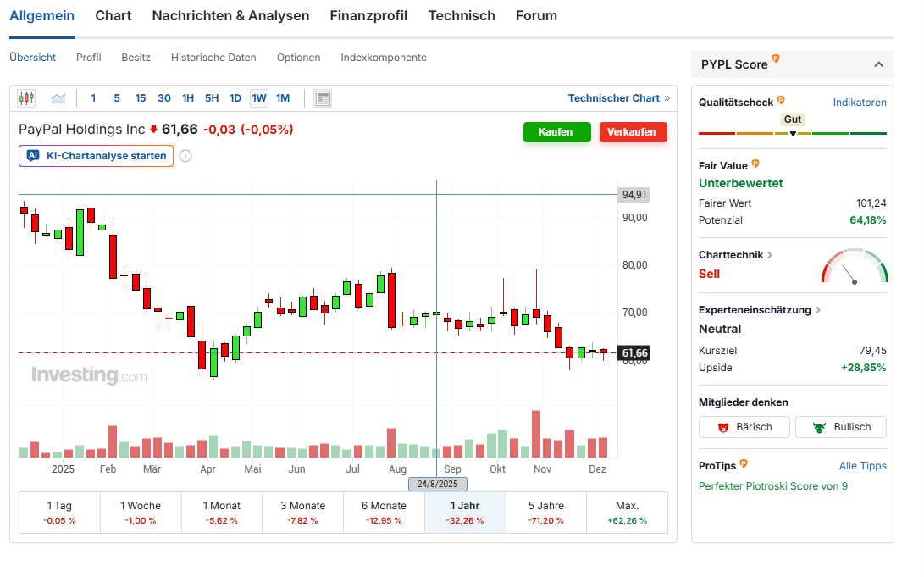Screen dimensions: 924x577
Task: Choose the 5 Jahre time range
Action: tap(545, 512)
